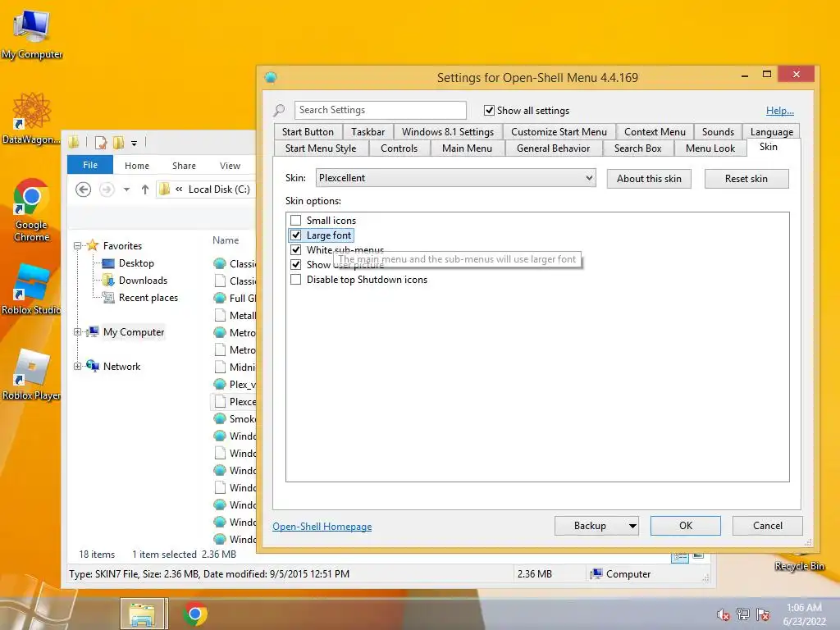The width and height of the screenshot is (840, 630).
Task: Go back in the Explorer window
Action: point(83,189)
